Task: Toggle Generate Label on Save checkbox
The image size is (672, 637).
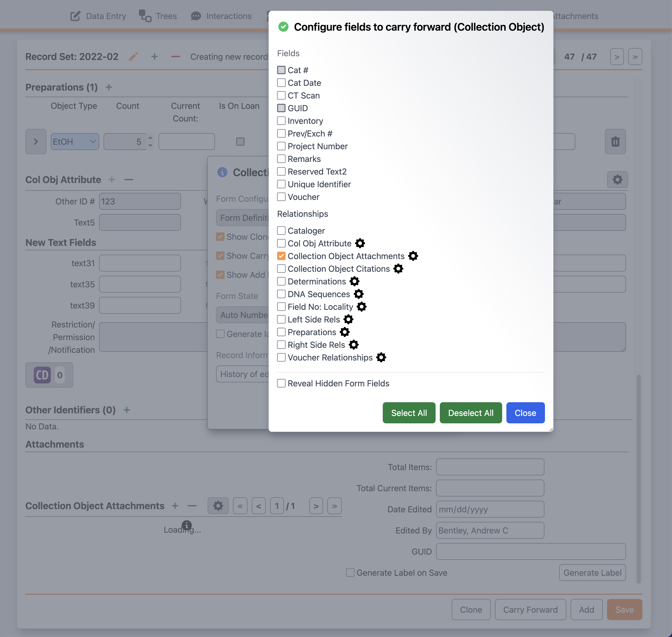Action: (x=350, y=573)
